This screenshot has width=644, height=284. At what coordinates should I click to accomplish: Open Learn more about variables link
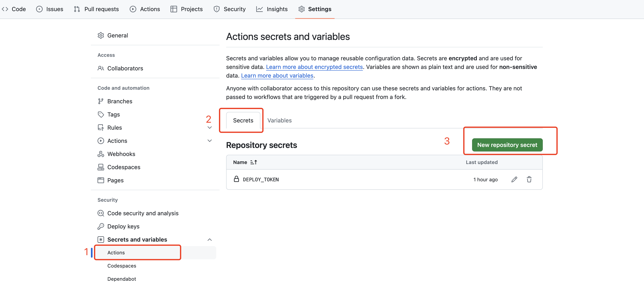pos(277,76)
